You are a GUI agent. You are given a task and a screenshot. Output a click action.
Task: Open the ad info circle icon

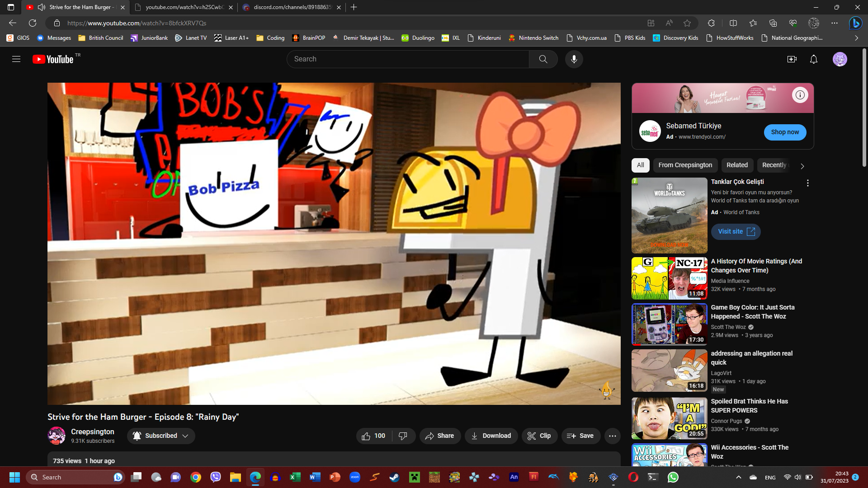(x=800, y=95)
